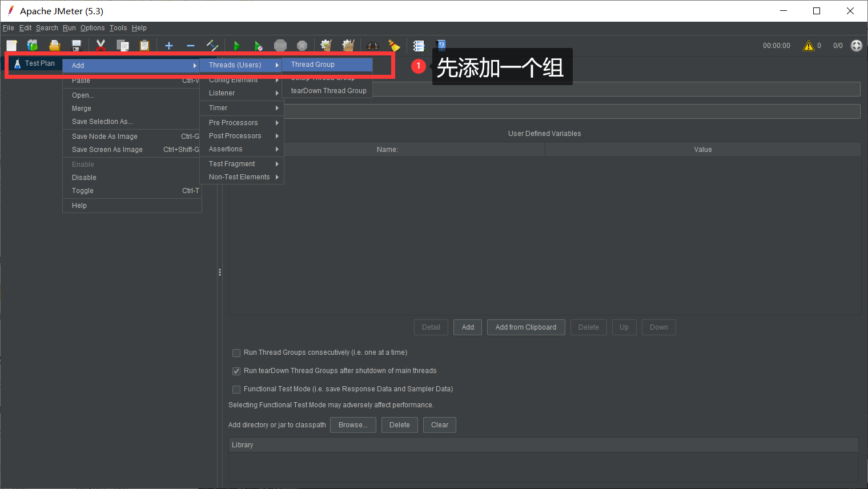This screenshot has width=868, height=489.
Task: Open the Function Helper dialog icon
Action: click(x=419, y=46)
